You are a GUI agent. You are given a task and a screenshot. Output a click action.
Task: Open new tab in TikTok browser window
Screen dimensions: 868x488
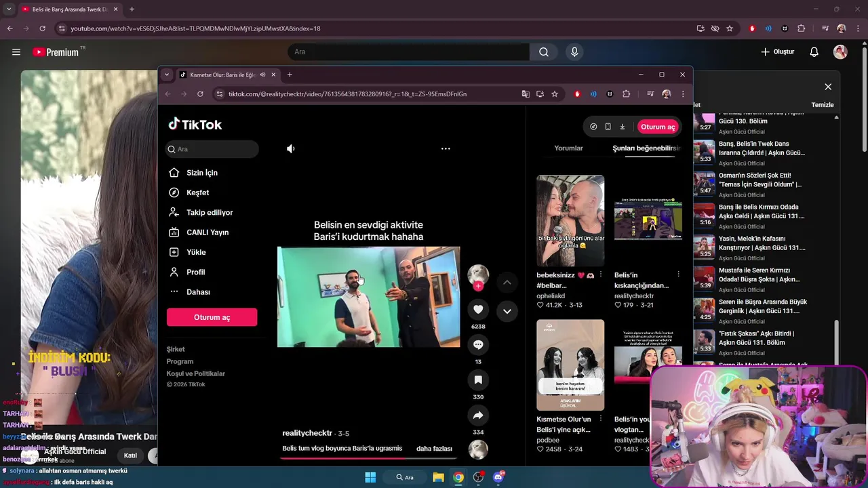290,75
